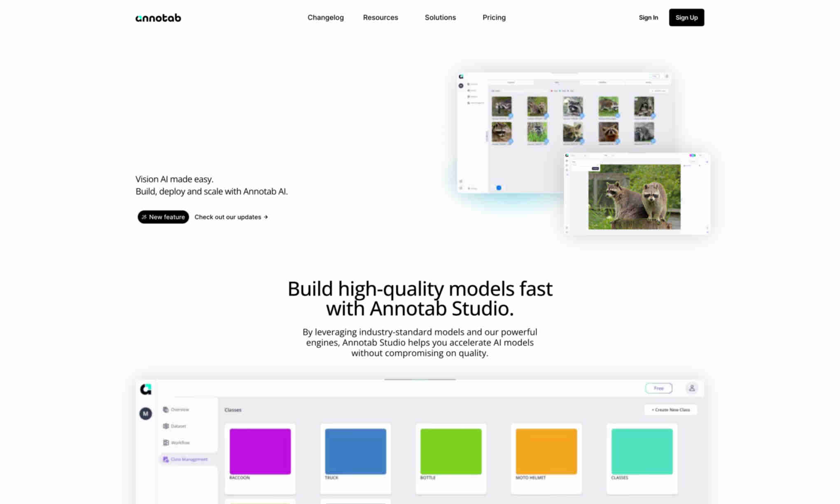
Task: Open the Solutions dropdown menu
Action: 441,17
